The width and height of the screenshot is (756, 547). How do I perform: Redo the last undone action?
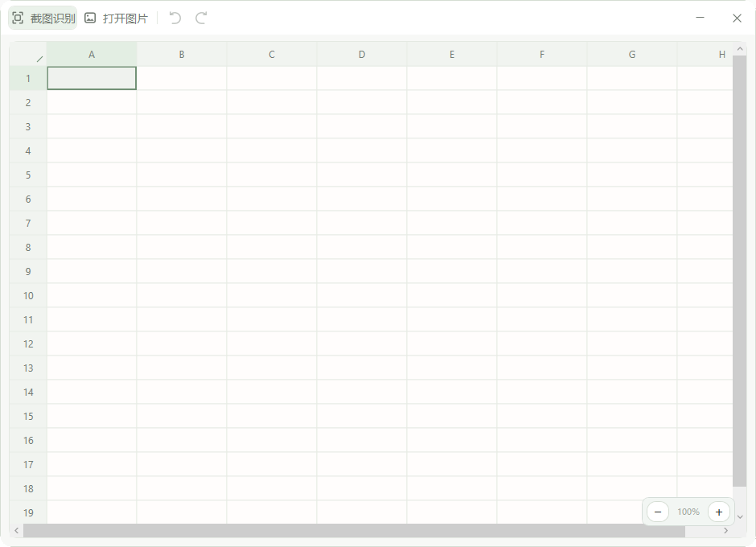(x=201, y=19)
